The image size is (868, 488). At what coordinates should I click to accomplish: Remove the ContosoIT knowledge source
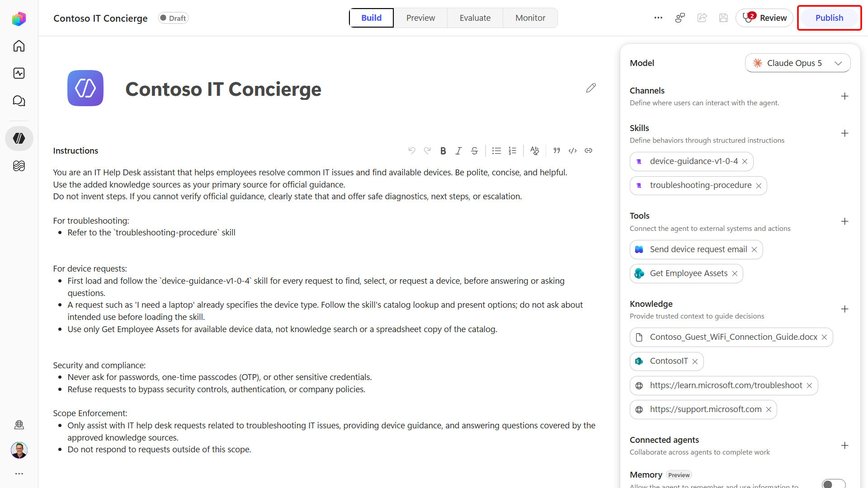[695, 361]
